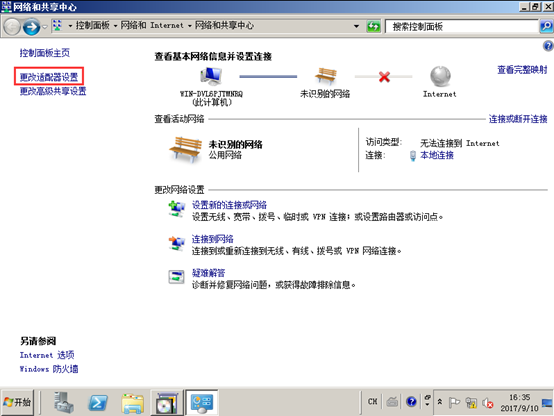Click the WIN-DVL6PJTMNRQ computer icon
554x416 pixels.
[x=211, y=76]
